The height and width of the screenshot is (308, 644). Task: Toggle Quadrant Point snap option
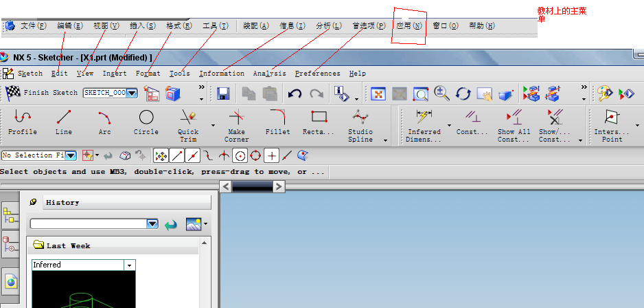click(255, 156)
